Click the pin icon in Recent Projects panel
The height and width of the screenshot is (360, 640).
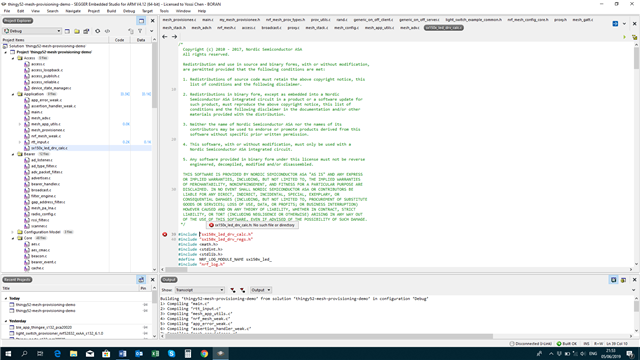[141, 280]
